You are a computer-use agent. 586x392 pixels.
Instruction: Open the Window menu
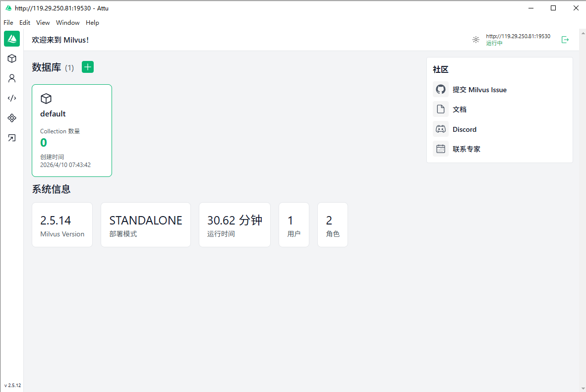[67, 22]
